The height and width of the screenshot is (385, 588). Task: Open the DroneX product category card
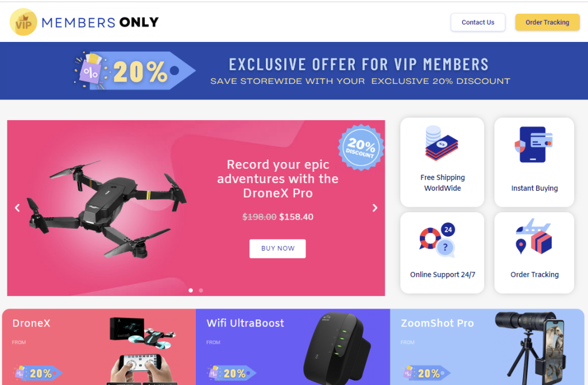pos(99,346)
